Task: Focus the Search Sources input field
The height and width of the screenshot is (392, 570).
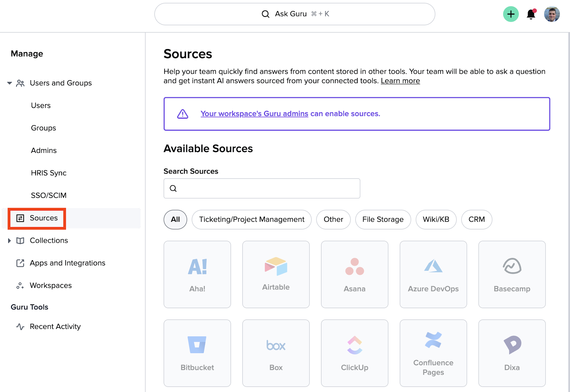Action: 262,189
